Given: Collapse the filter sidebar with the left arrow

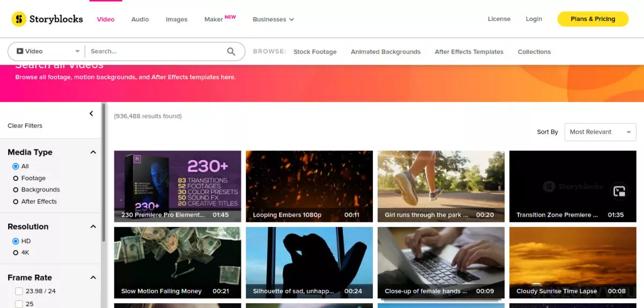Looking at the screenshot, I should coord(91,113).
